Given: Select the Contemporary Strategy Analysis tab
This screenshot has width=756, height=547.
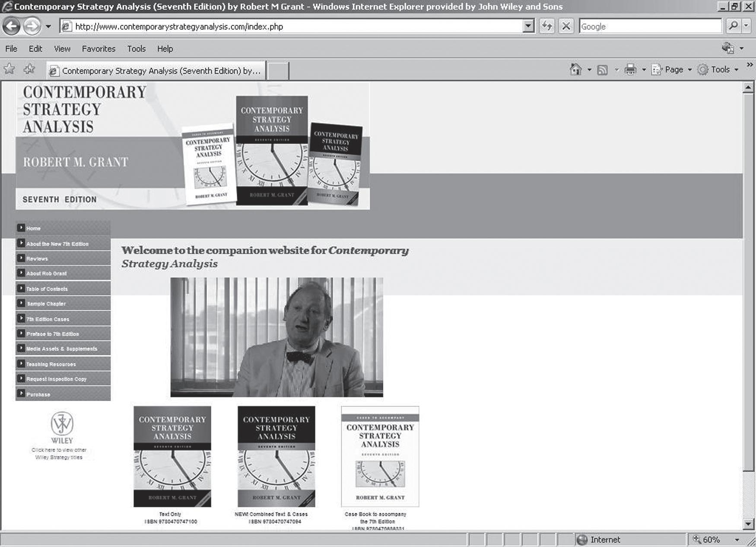Looking at the screenshot, I should pos(156,70).
